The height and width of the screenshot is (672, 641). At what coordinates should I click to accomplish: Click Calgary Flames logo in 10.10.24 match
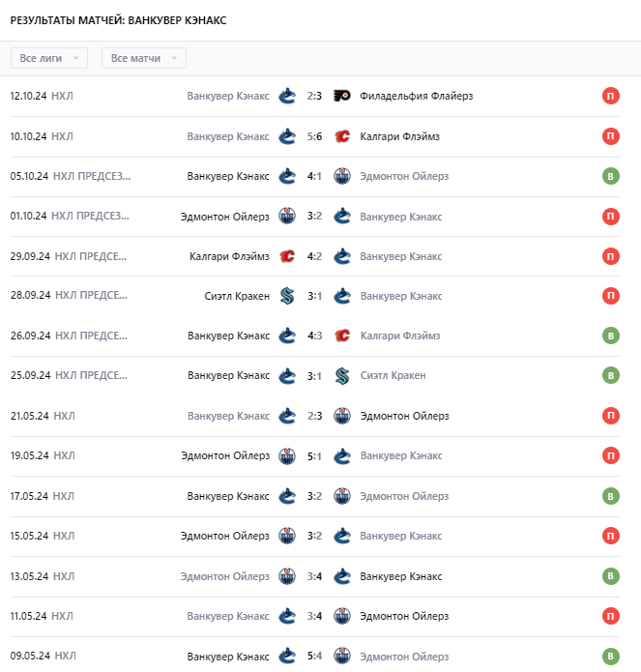click(x=341, y=136)
